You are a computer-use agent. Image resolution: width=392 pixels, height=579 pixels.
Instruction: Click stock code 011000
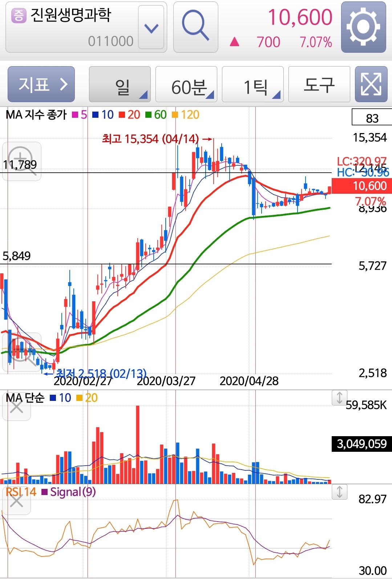(x=110, y=41)
